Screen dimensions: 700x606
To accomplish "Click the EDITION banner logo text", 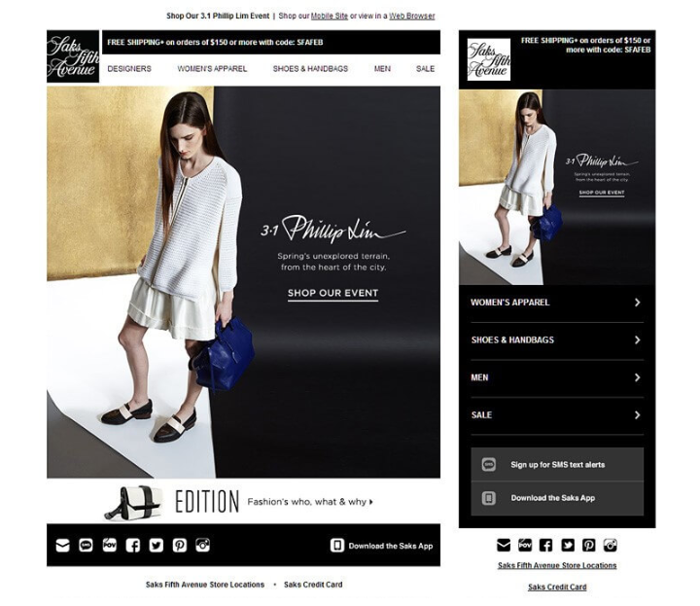I will [x=207, y=502].
